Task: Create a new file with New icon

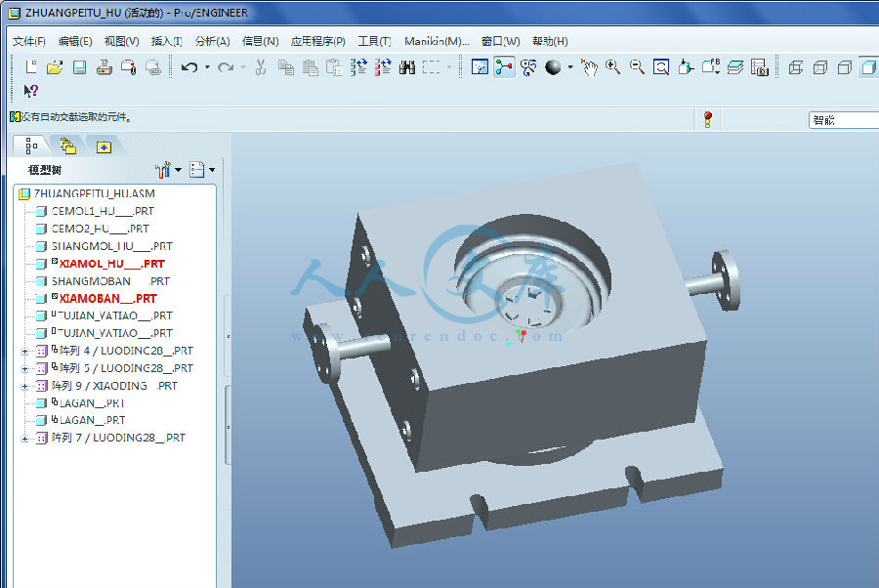Action: 31,67
